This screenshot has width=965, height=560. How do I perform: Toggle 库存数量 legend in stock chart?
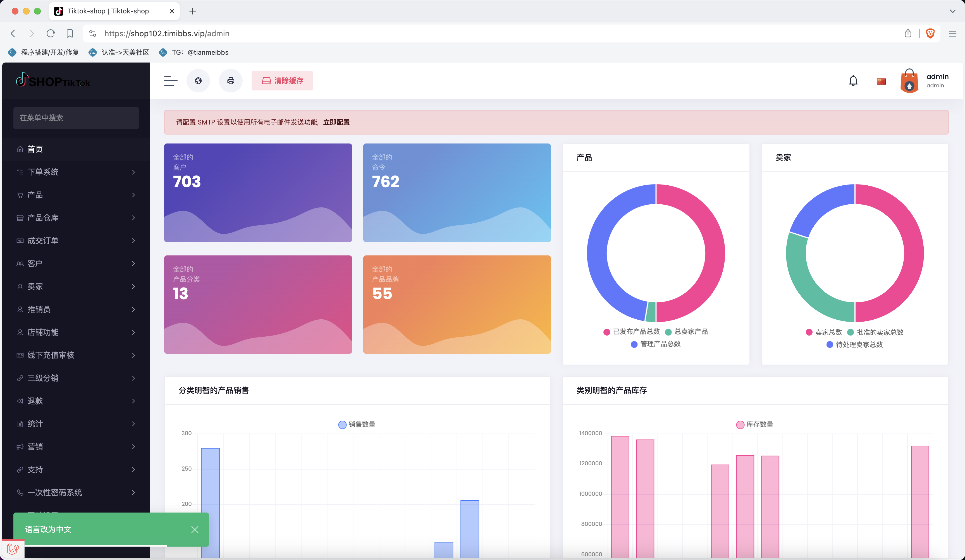754,424
